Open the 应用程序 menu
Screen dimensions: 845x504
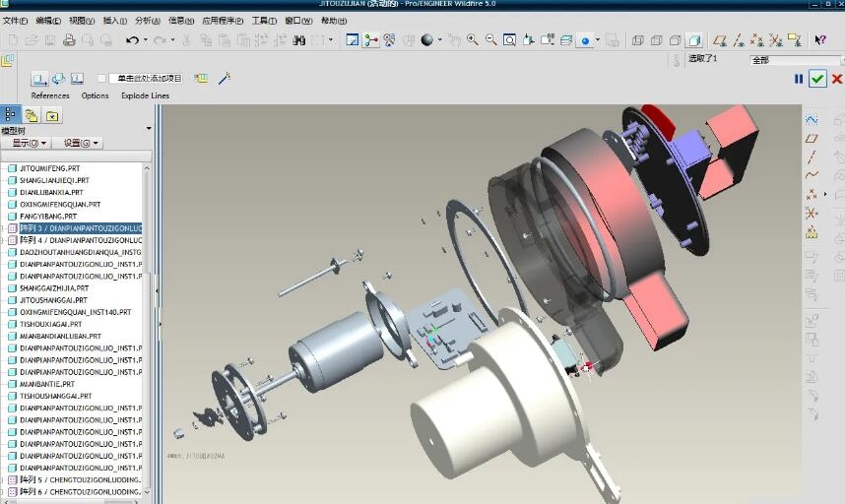223,21
